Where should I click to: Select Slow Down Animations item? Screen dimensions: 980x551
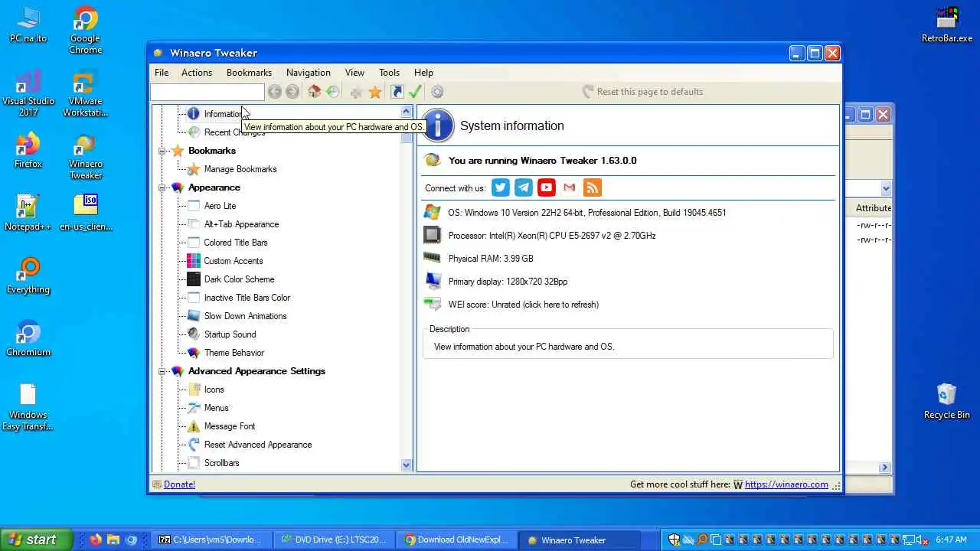pyautogui.click(x=245, y=316)
